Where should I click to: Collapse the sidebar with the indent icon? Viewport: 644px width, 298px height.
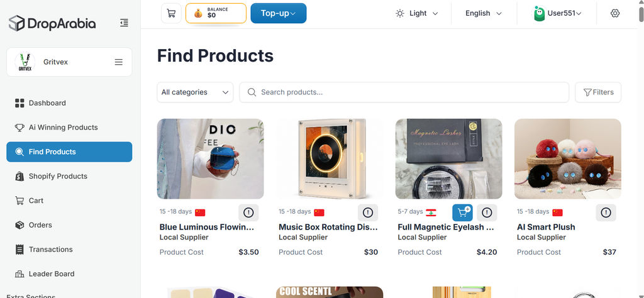tap(124, 23)
